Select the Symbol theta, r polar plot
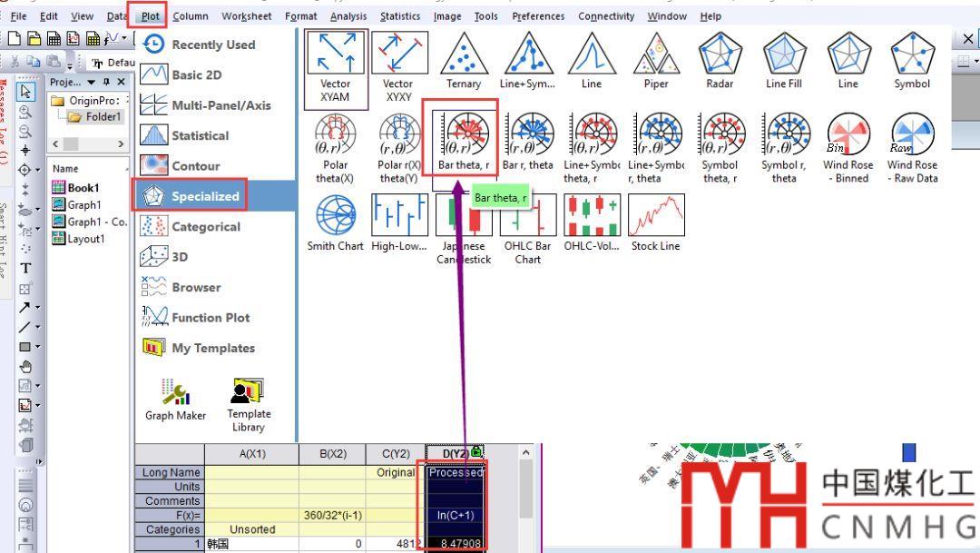The width and height of the screenshot is (980, 553). [720, 149]
